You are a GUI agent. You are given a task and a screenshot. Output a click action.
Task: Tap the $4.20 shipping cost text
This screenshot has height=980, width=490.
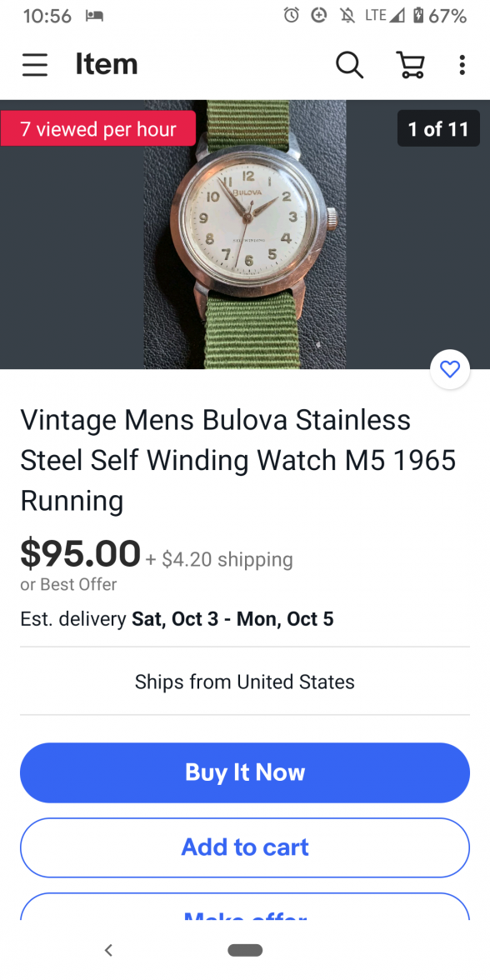tap(227, 558)
